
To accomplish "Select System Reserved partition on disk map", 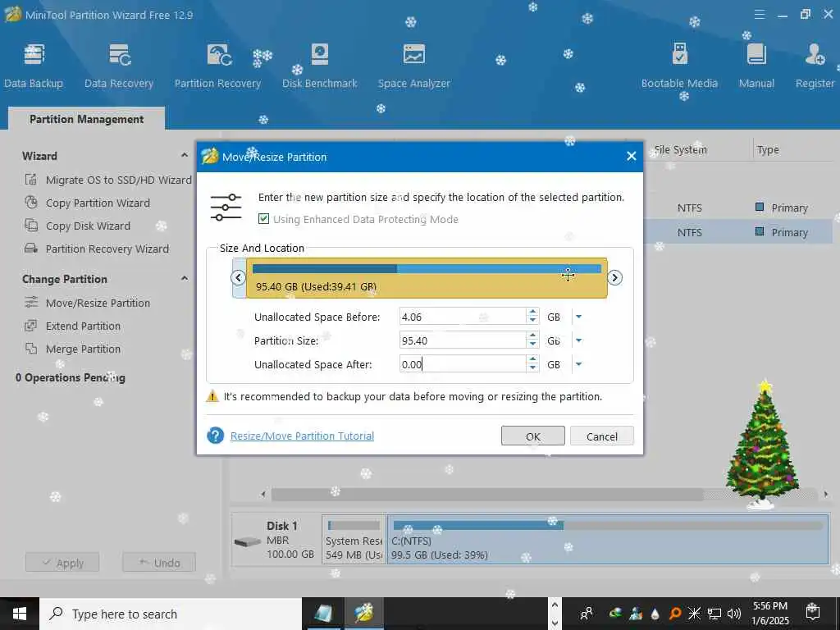I will tap(354, 540).
